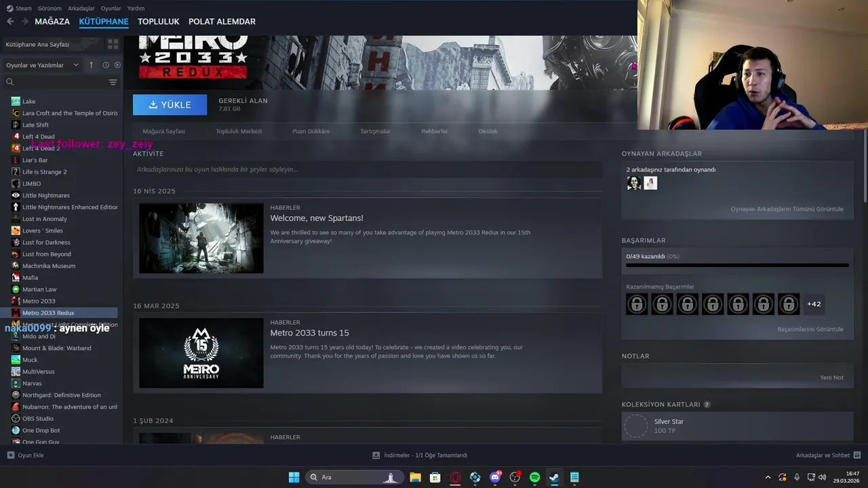This screenshot has height=488, width=868.
Task: Open the Mağaza Sayfası link
Action: 163,131
